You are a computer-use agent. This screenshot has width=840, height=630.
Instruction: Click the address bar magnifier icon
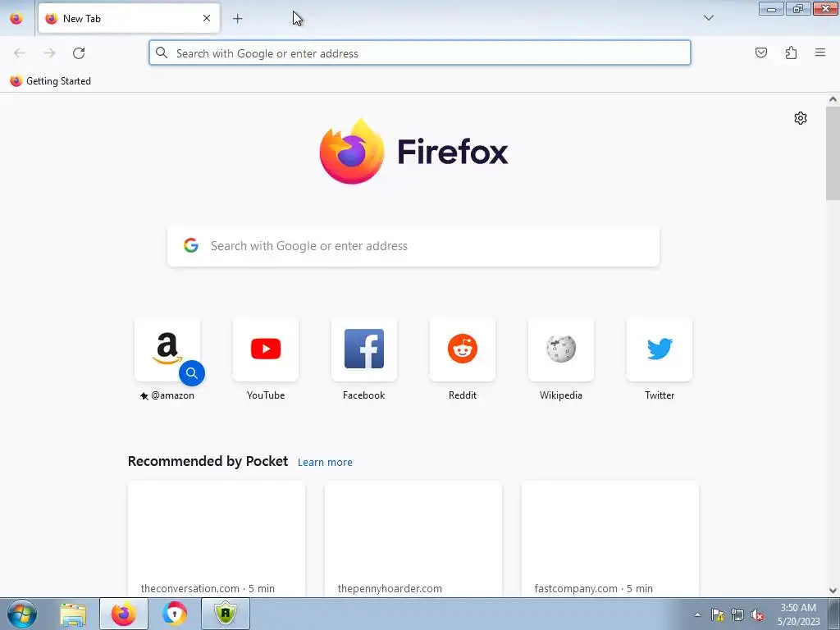(x=162, y=52)
